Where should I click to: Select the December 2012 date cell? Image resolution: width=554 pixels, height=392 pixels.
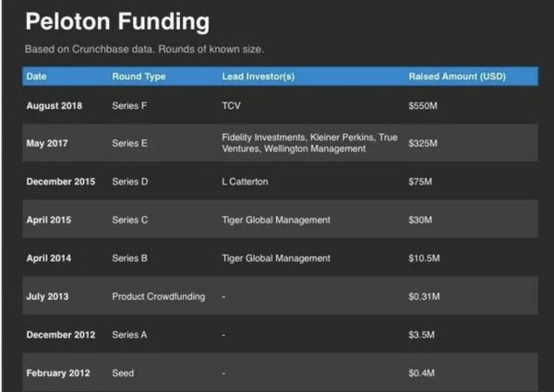coord(59,335)
